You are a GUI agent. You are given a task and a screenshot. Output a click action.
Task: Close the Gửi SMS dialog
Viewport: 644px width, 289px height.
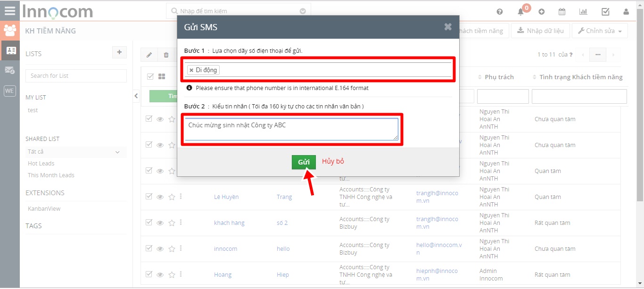click(448, 27)
